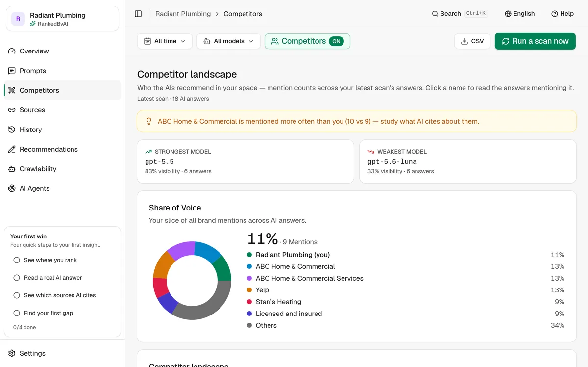The height and width of the screenshot is (367, 588).
Task: Click the AI Agents target icon
Action: coord(12,188)
